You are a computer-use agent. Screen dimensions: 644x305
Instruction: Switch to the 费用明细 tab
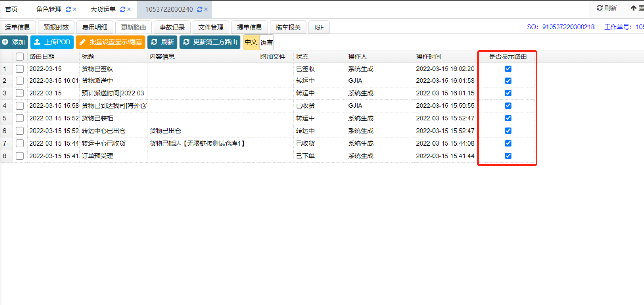(95, 27)
